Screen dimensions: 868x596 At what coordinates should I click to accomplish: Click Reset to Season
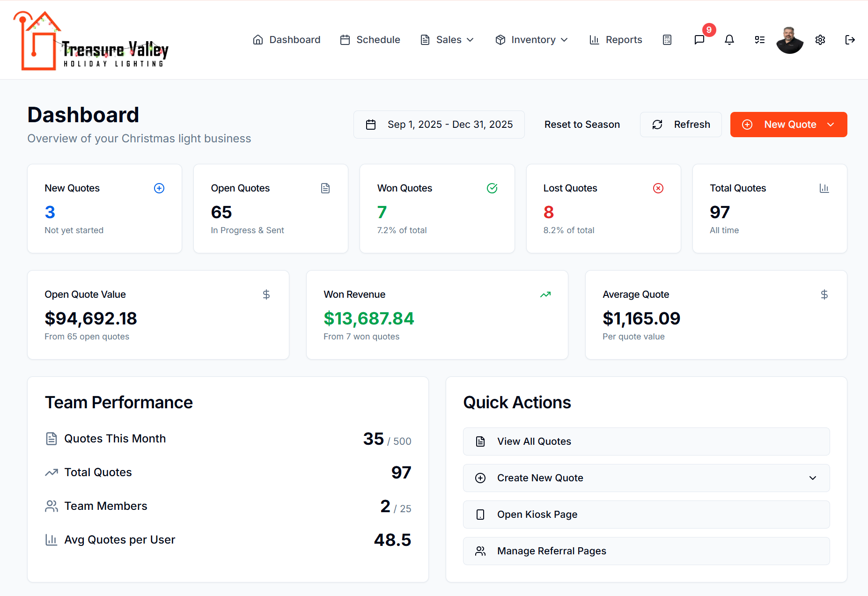[x=581, y=125]
